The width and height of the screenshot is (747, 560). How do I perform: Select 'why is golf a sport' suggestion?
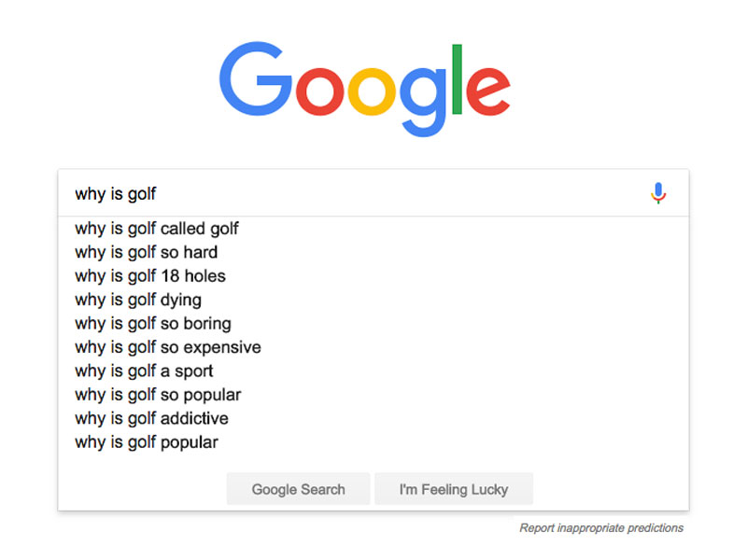tap(143, 371)
